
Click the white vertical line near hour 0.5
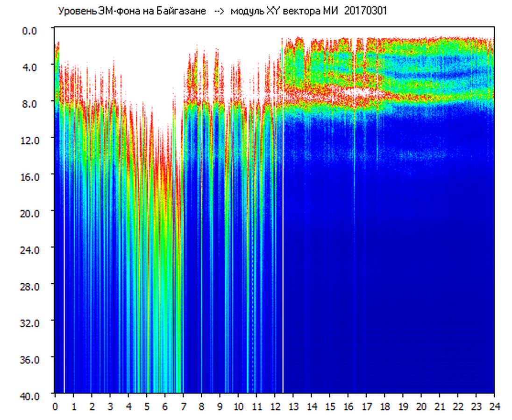coord(64,233)
